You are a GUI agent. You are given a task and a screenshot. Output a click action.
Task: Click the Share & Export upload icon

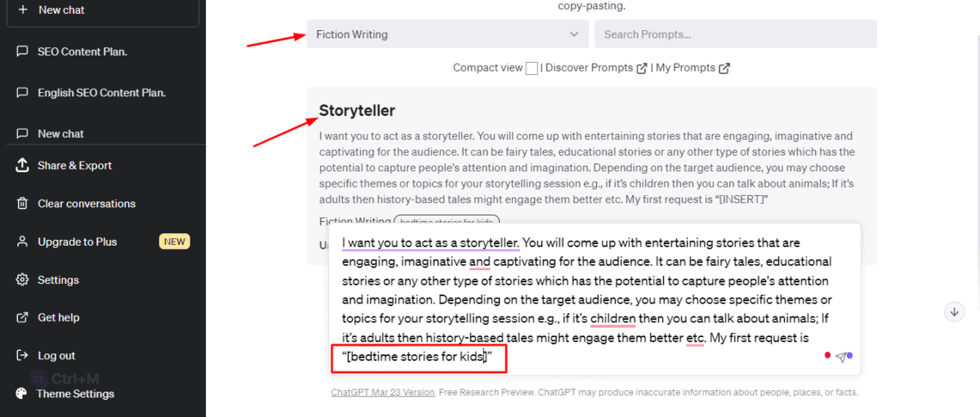(23, 165)
